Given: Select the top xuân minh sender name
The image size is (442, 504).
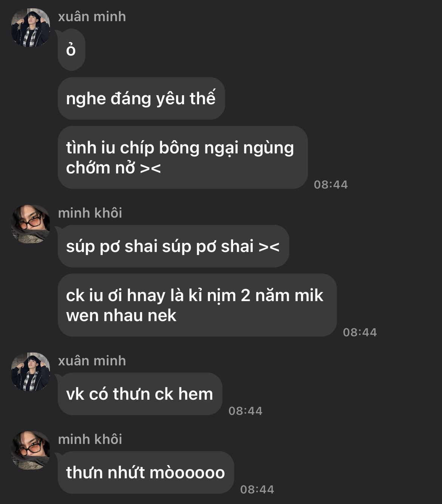Looking at the screenshot, I should point(92,17).
